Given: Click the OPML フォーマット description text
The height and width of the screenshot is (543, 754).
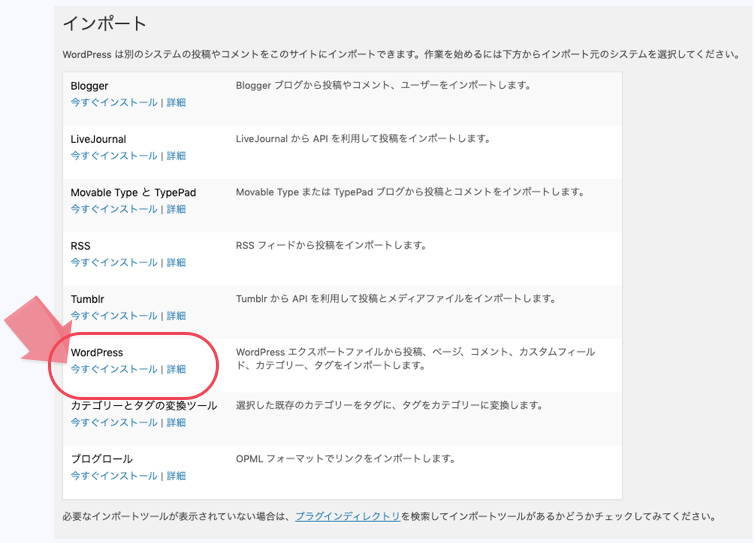Looking at the screenshot, I should click(346, 459).
